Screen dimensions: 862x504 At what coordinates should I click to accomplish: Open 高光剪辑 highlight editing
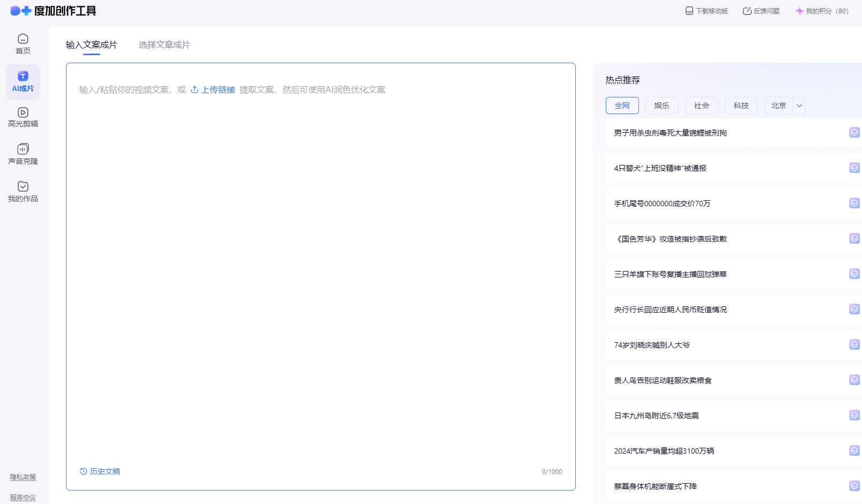point(23,117)
